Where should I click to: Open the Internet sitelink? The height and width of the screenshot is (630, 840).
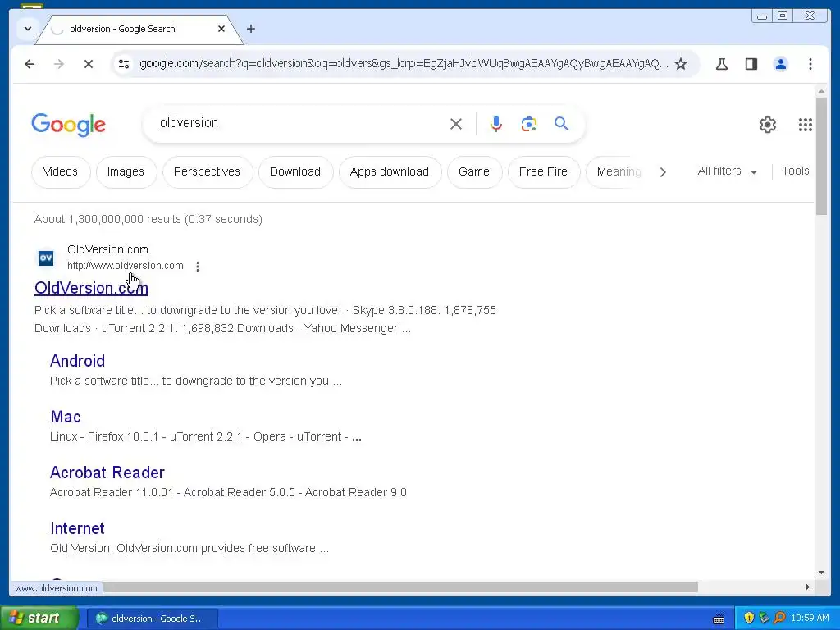click(77, 528)
